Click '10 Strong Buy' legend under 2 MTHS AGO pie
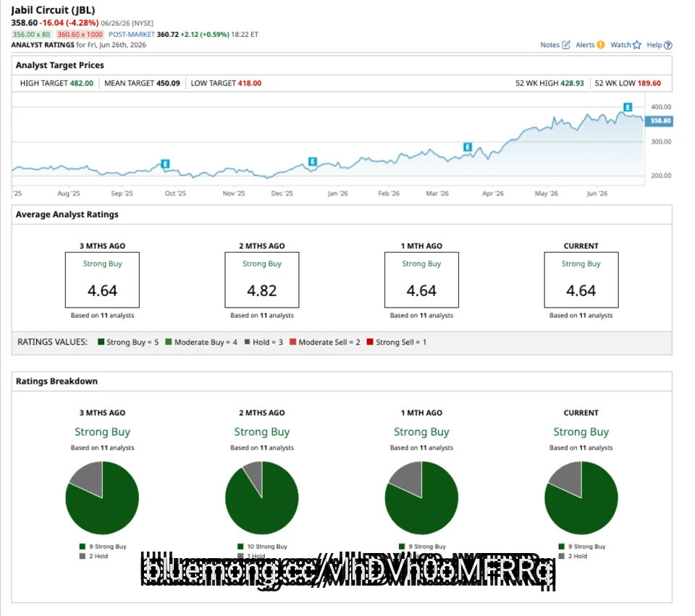The height and width of the screenshot is (616, 695). [x=262, y=547]
